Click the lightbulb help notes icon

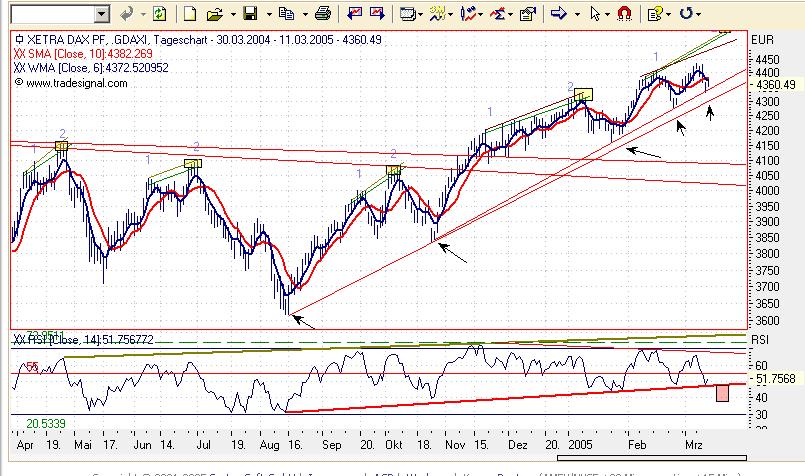(x=655, y=14)
